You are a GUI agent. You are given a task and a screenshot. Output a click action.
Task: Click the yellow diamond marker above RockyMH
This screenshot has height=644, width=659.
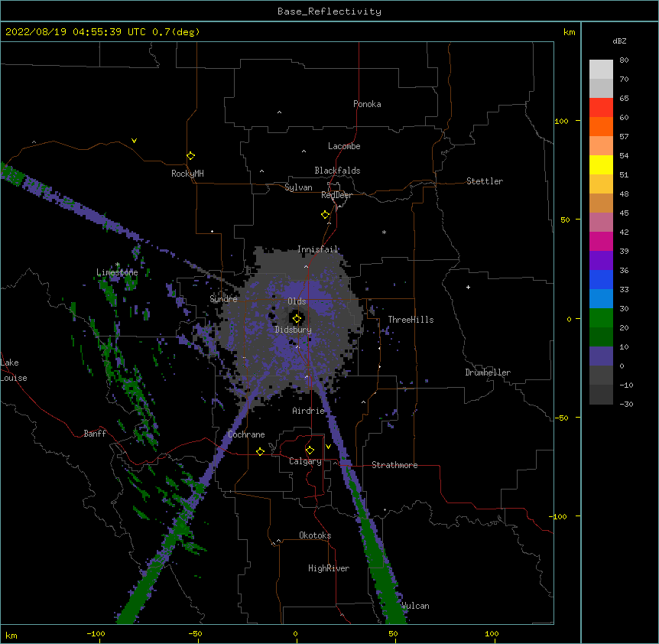191,155
